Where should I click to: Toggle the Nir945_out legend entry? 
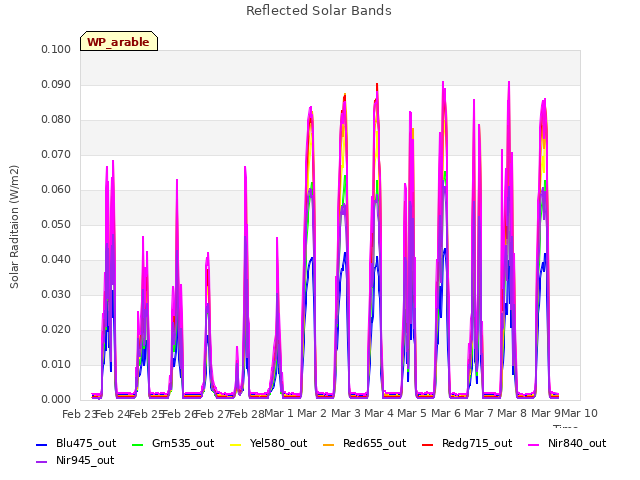click(x=75, y=460)
